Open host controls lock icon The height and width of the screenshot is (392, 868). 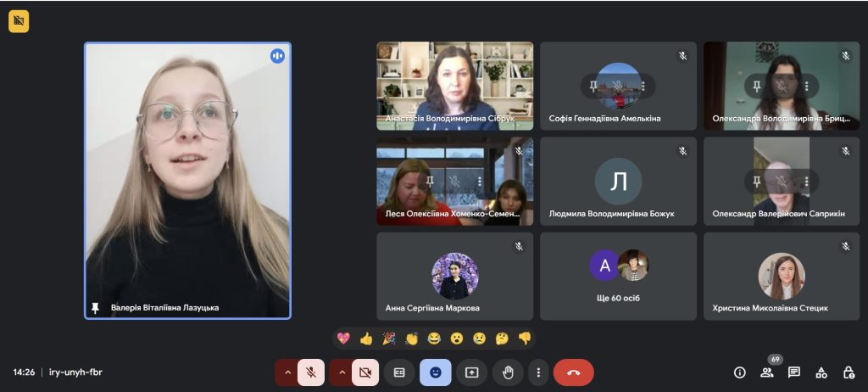click(849, 372)
